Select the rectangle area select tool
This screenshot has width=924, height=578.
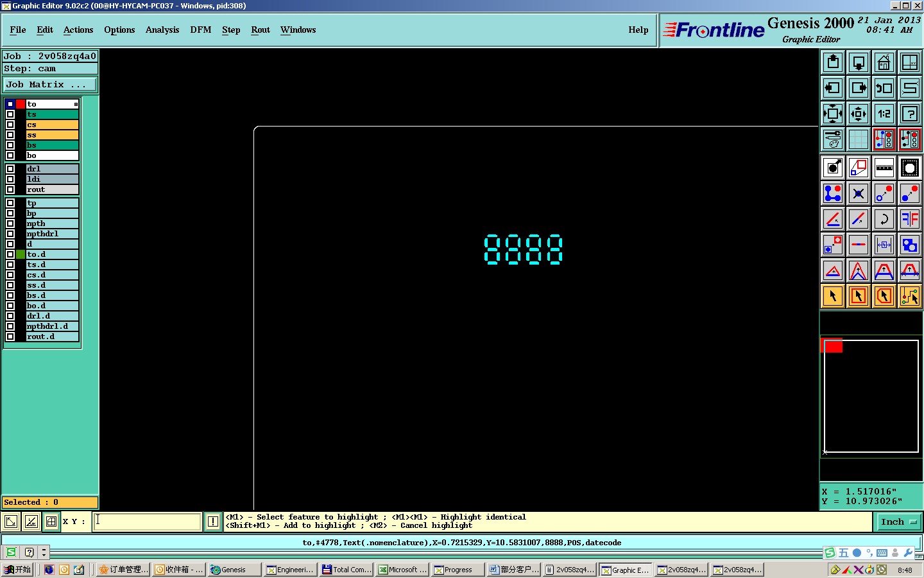[x=859, y=296]
